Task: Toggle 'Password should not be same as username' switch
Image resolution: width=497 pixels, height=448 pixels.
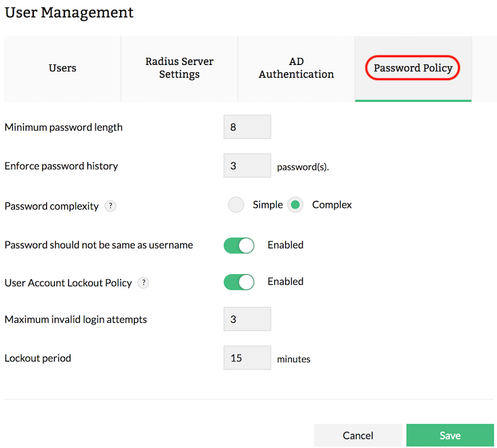Action: pyautogui.click(x=239, y=245)
